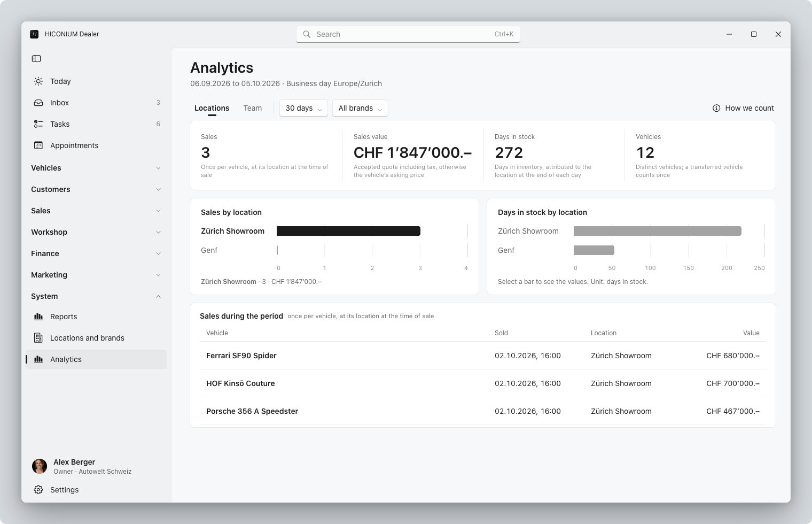Click Alex Berger's profile avatar
Image resolution: width=812 pixels, height=524 pixels.
(40, 466)
